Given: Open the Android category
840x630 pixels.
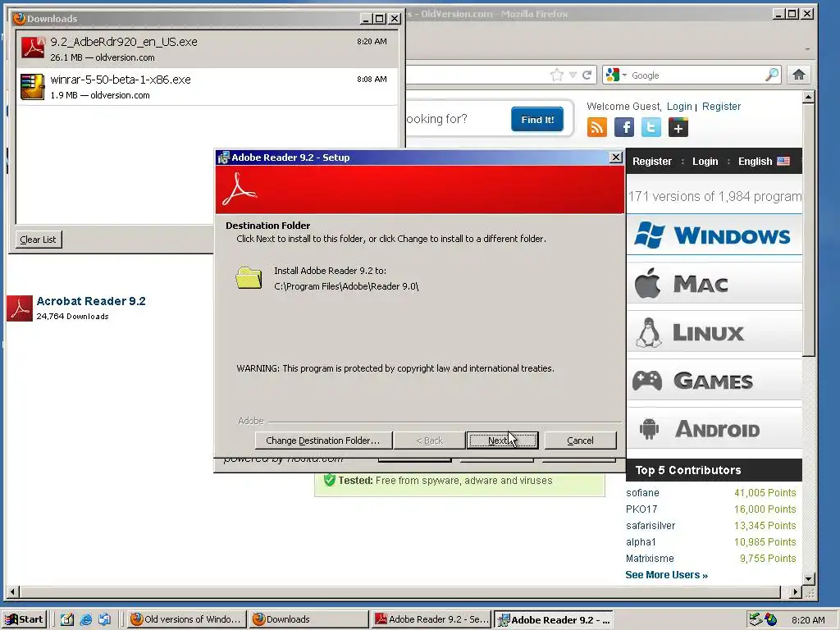Looking at the screenshot, I should (714, 428).
